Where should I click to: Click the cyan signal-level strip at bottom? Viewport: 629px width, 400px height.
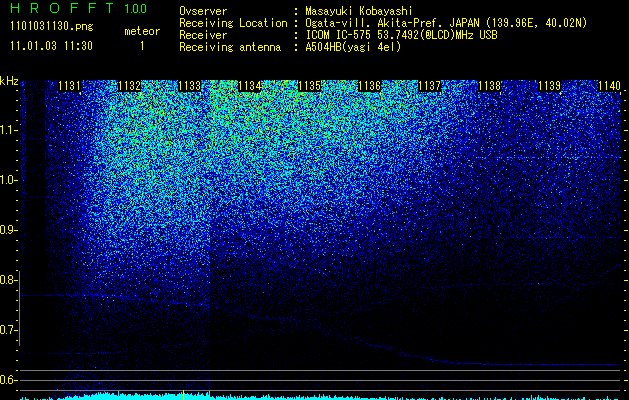[x=321, y=396]
